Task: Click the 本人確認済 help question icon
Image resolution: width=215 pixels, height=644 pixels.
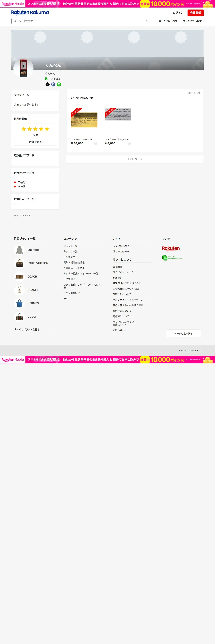Action: tap(62, 79)
